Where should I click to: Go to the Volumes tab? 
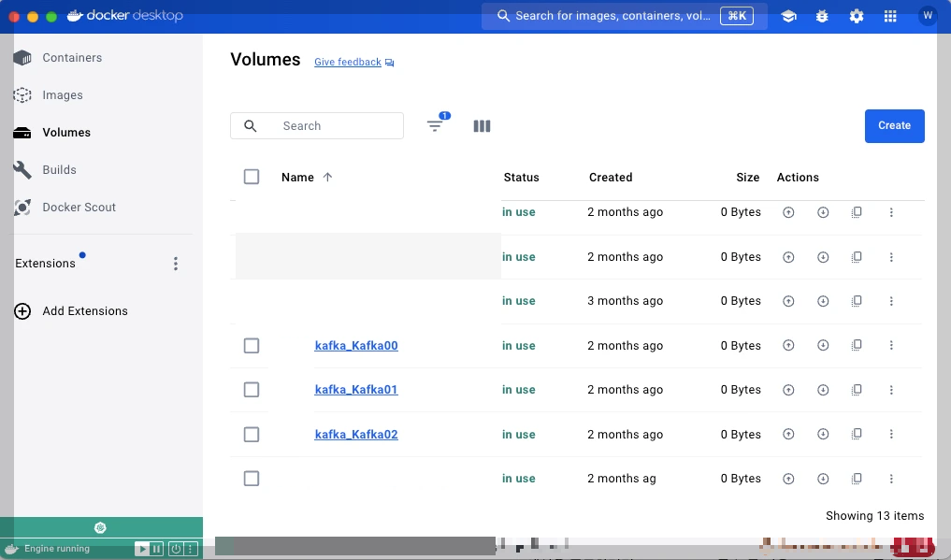pyautogui.click(x=65, y=132)
